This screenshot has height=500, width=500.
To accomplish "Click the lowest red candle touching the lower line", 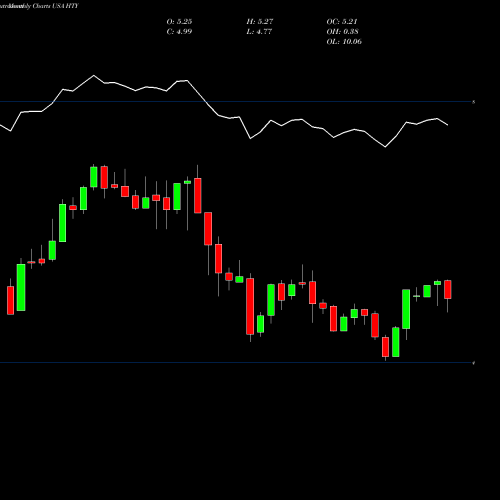I will 385,347.
